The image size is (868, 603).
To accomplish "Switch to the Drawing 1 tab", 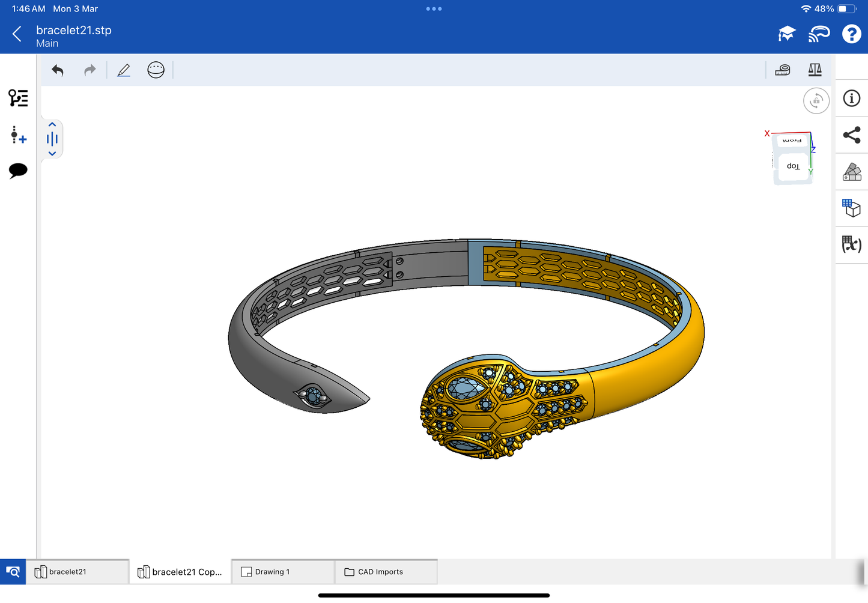I will coord(282,572).
